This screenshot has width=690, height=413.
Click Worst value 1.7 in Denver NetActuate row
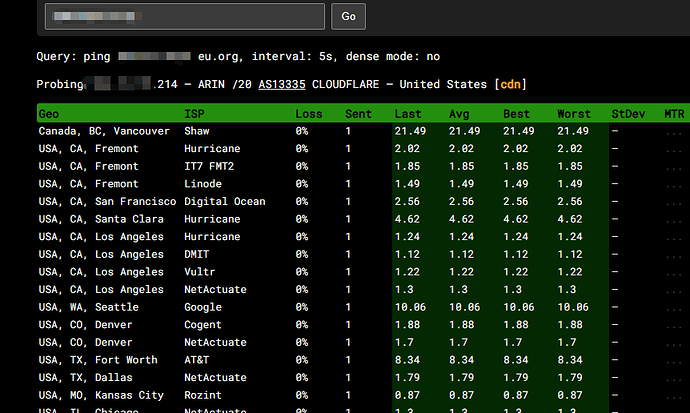click(566, 342)
